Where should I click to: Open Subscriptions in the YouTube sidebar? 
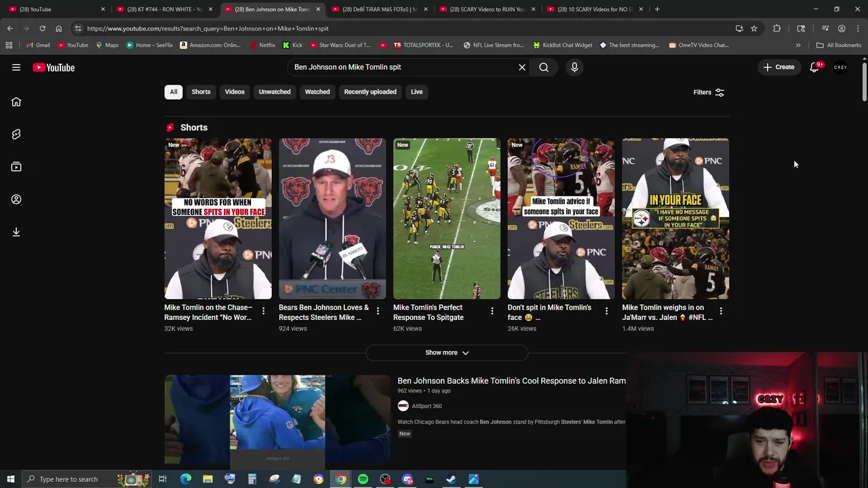point(16,167)
